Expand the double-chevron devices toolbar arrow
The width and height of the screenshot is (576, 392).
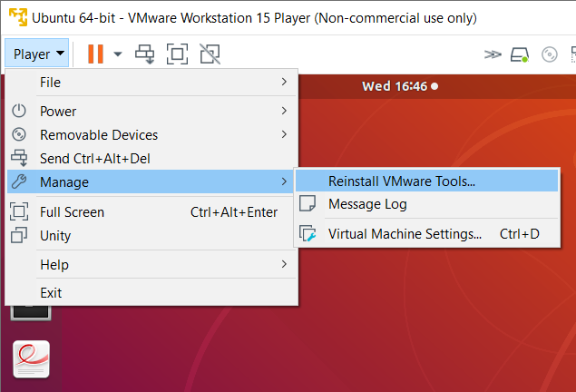pyautogui.click(x=493, y=54)
